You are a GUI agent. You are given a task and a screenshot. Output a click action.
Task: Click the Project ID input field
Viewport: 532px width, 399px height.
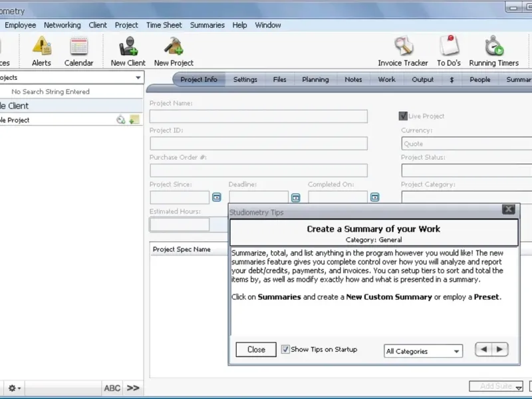[259, 143]
